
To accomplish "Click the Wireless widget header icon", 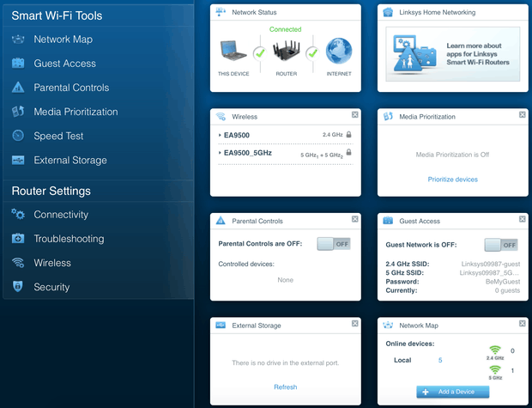I will point(221,117).
